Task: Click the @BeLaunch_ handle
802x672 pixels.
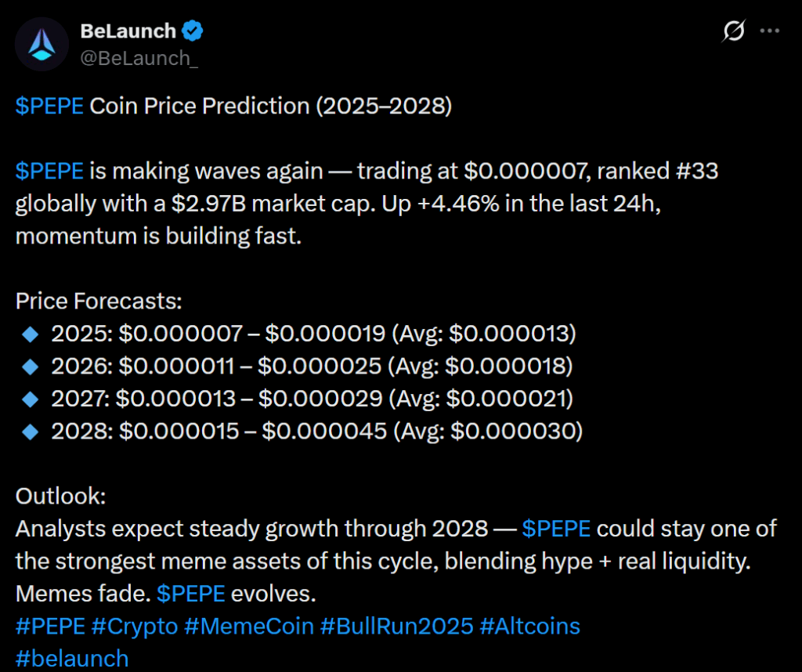Action: coord(139,58)
